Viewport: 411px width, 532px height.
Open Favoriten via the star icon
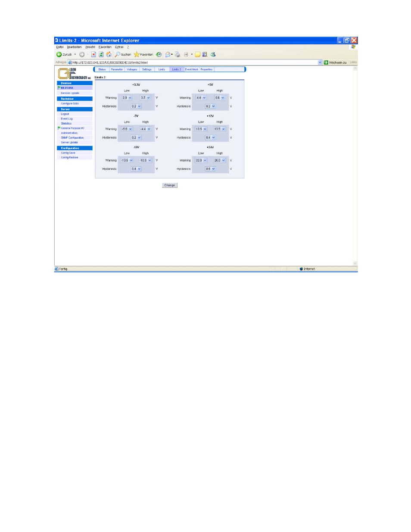click(x=137, y=55)
